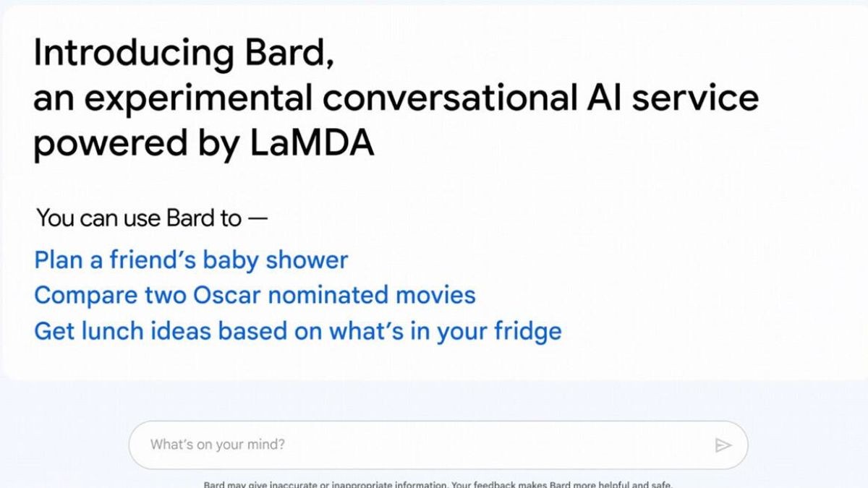Open the "Plan a friend's baby shower" suggestion
The height and width of the screenshot is (488, 868).
191,260
